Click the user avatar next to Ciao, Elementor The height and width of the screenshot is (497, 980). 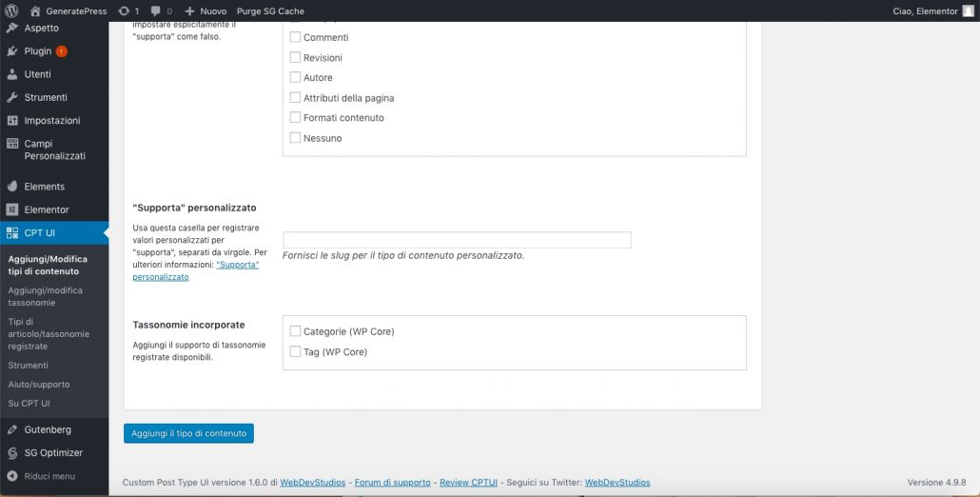point(968,10)
